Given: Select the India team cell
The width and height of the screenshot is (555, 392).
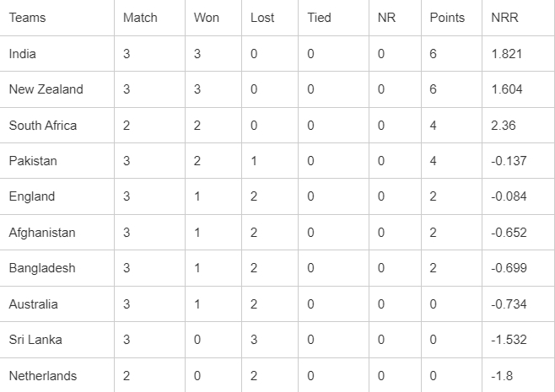Looking at the screenshot, I should coord(23,54).
